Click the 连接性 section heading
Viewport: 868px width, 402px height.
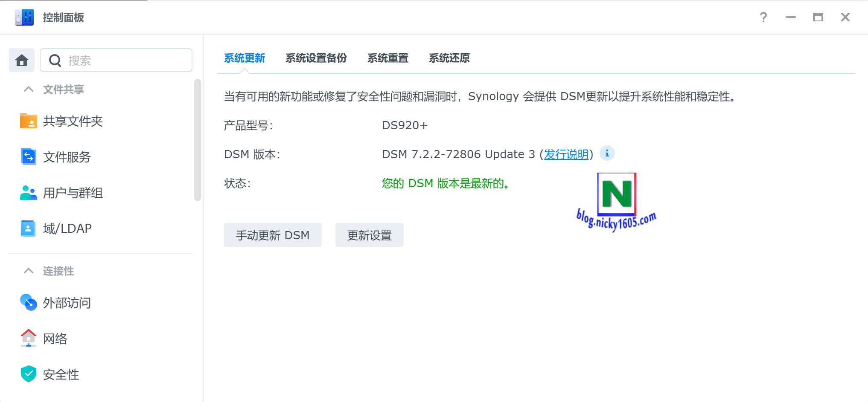point(58,271)
